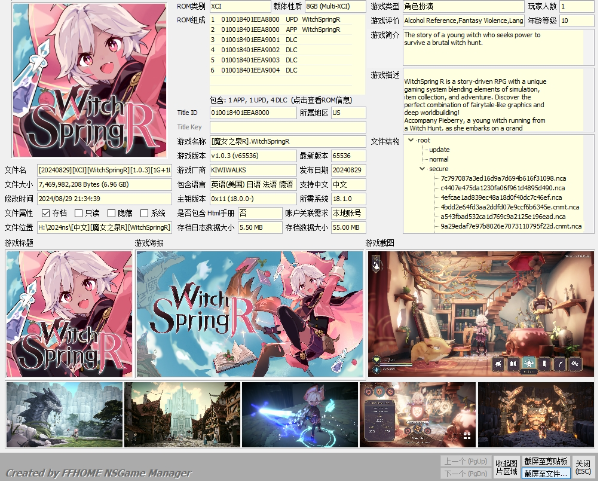Collapse the secure folder node
The image size is (598, 481).
point(423,169)
